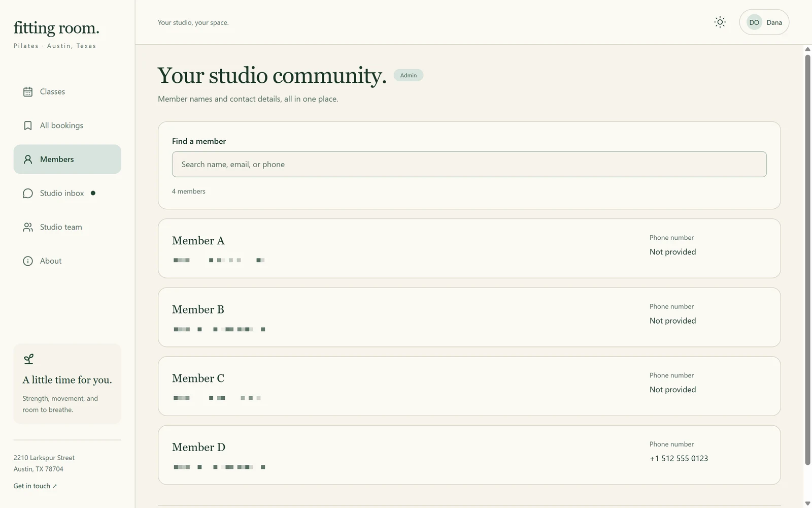Focus the Search name, email, or phone field

[469, 165]
